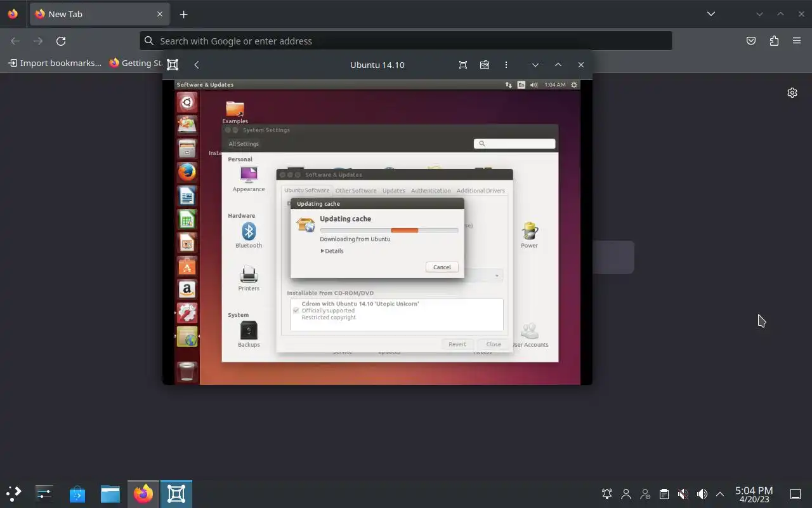The image size is (812, 508).
Task: Open Power settings
Action: click(x=529, y=236)
